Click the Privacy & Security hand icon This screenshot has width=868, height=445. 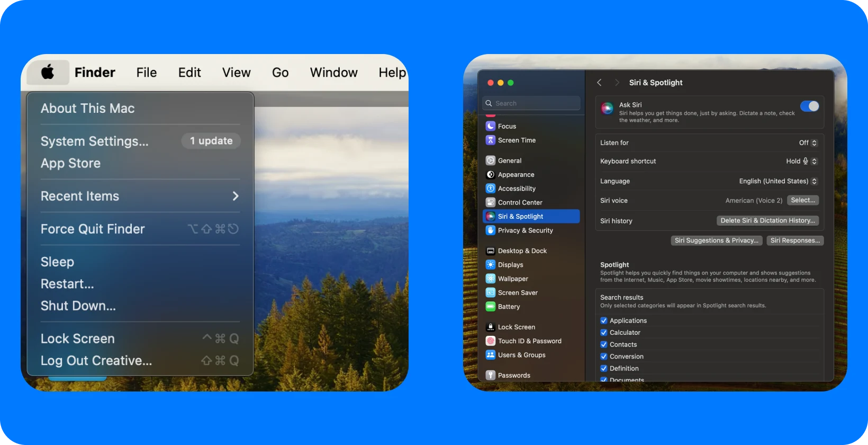pyautogui.click(x=491, y=230)
